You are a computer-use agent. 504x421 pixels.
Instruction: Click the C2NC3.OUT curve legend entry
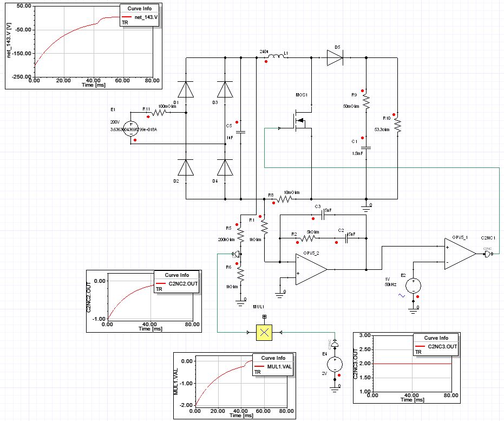[x=436, y=346]
